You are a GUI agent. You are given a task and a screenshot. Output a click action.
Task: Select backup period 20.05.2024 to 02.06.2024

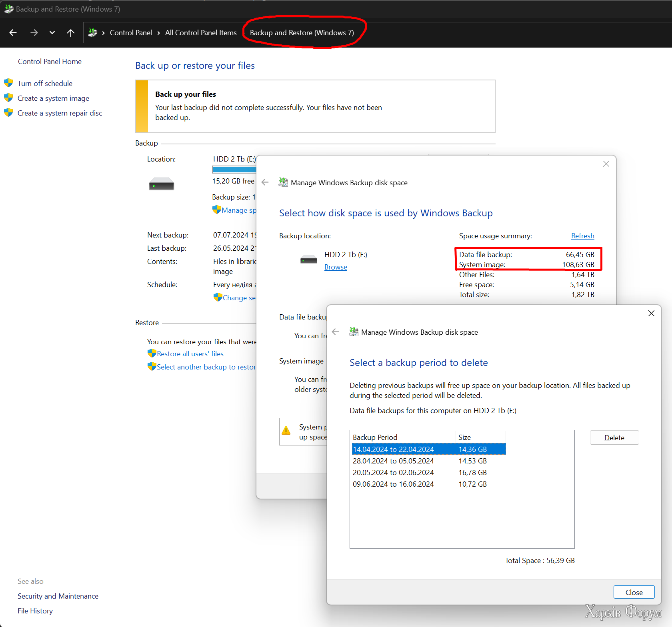click(x=429, y=472)
